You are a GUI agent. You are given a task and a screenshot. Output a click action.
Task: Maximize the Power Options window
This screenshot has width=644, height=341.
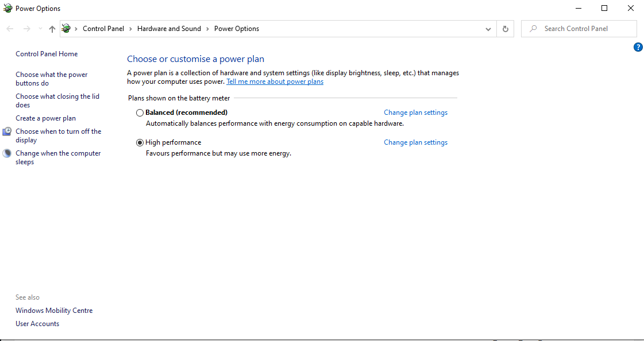point(604,8)
